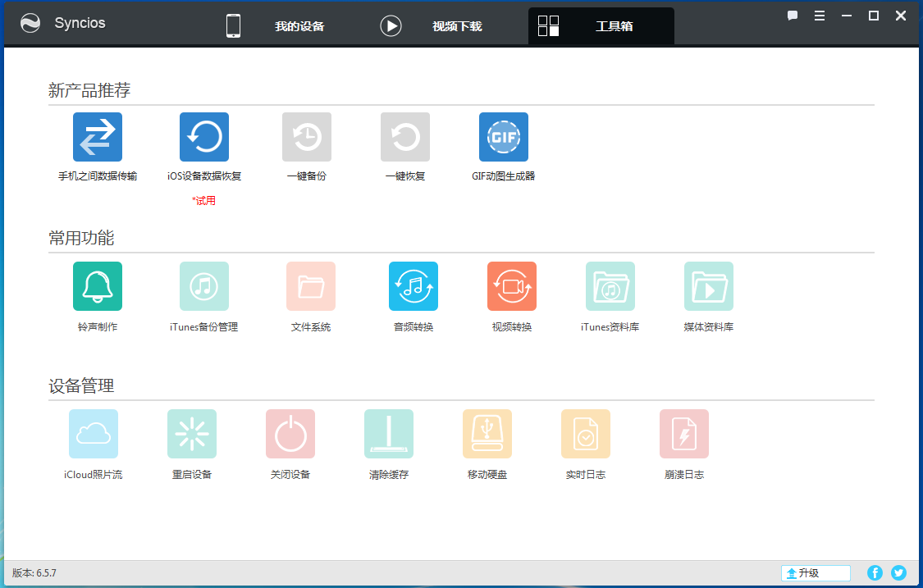Viewport: 923px width, 588px height.
Task: Click the 清除缓存 clear cache icon
Action: (389, 434)
